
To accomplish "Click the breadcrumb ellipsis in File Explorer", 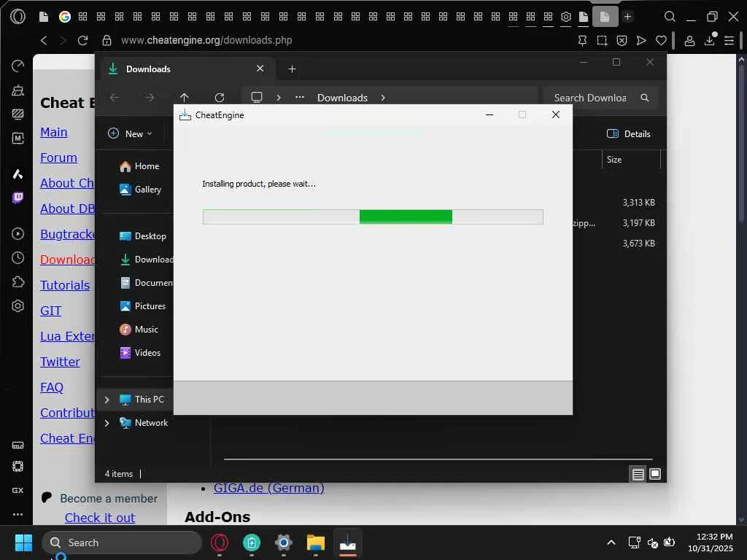I will point(299,97).
